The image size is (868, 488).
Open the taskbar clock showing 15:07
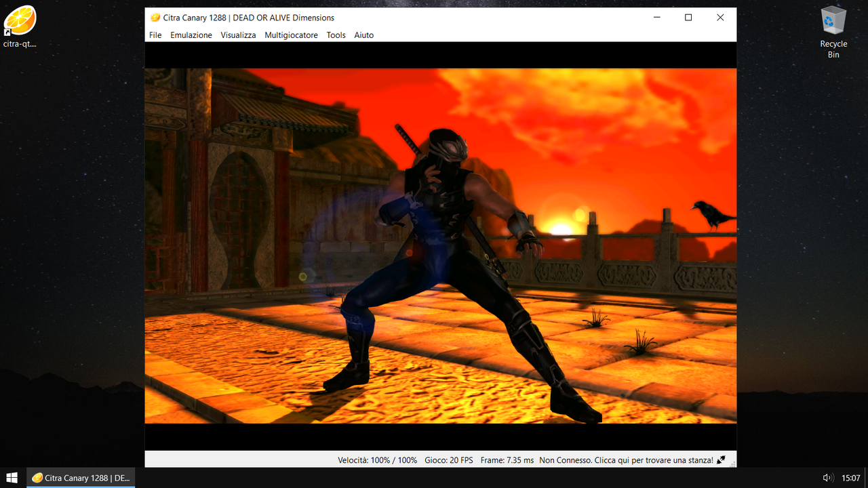coord(851,478)
